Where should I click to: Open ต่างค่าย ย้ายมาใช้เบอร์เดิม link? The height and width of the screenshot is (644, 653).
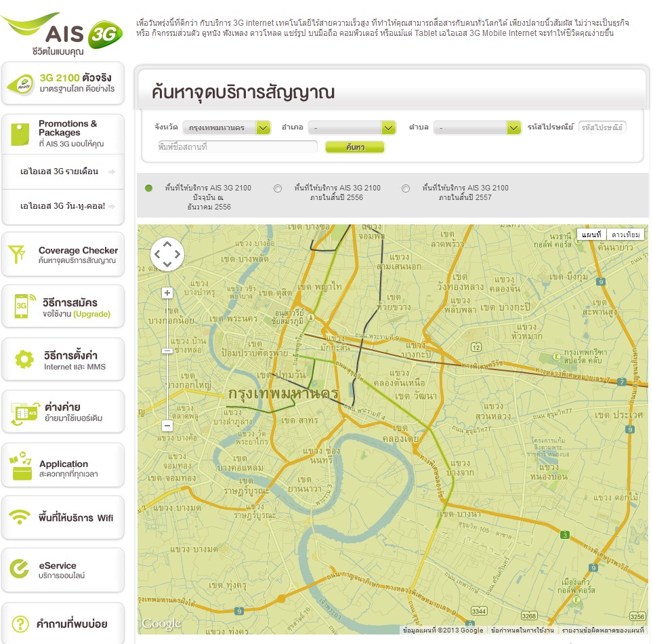63,412
